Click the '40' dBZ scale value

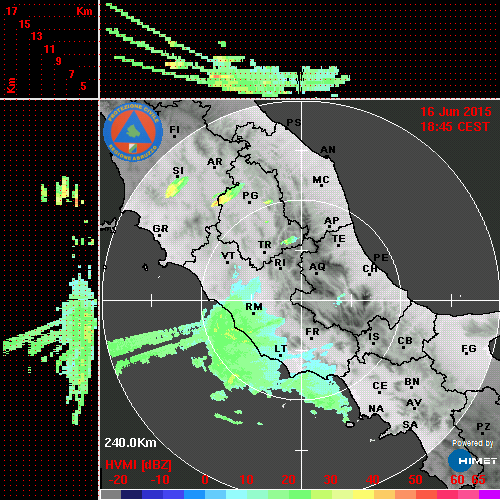click(x=373, y=480)
